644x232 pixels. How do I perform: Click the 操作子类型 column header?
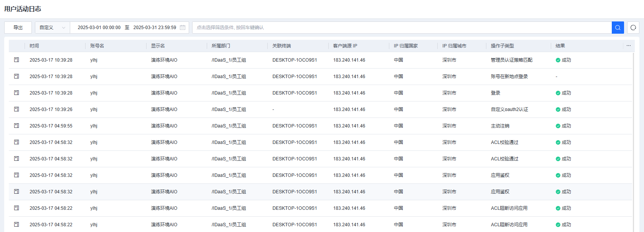click(x=502, y=46)
